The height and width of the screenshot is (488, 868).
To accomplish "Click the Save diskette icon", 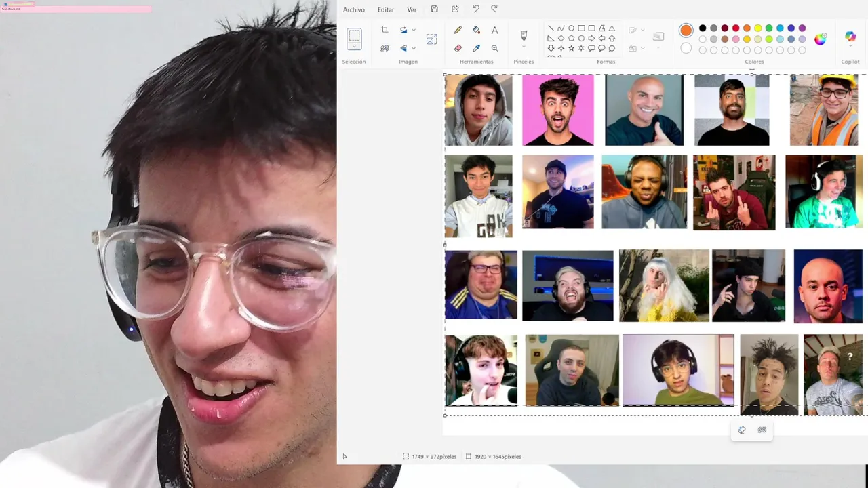I will [434, 9].
